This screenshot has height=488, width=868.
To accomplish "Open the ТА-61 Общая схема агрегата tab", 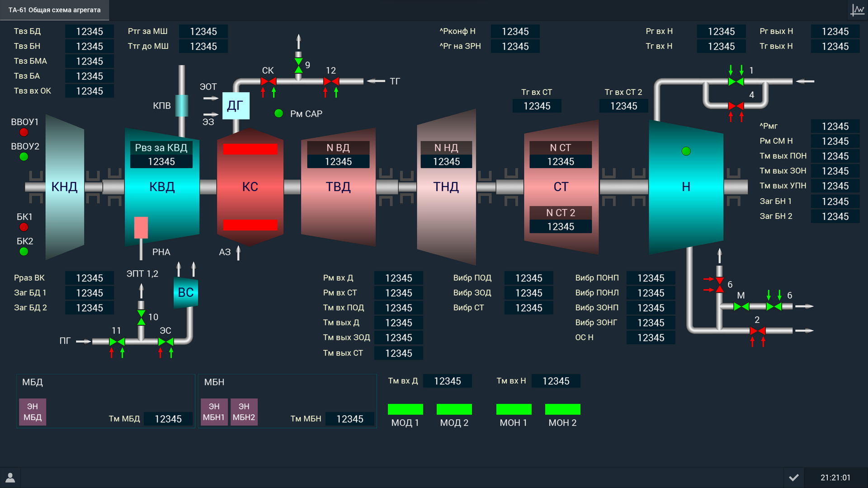I will [x=55, y=10].
